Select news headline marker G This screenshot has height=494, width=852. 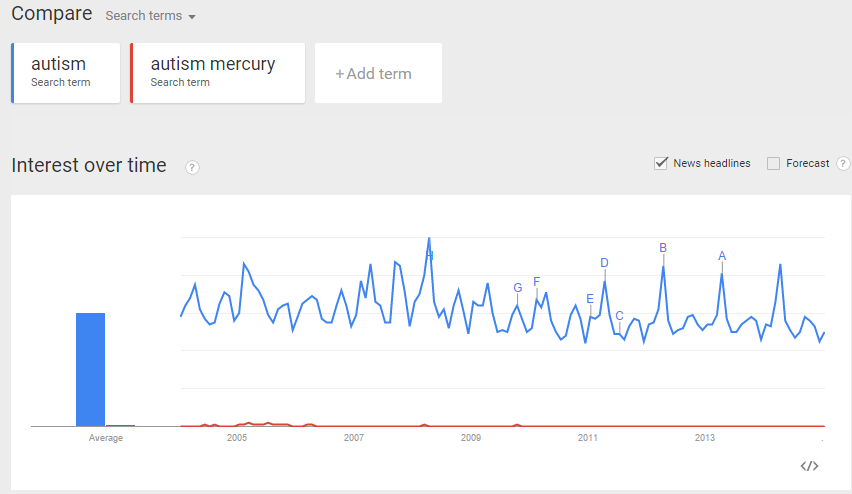point(517,288)
